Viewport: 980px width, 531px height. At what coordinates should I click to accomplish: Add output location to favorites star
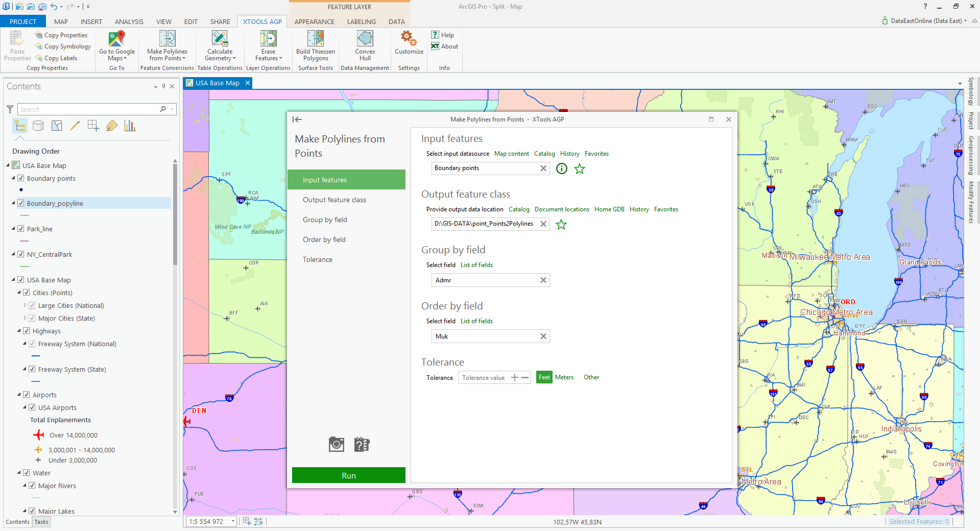(x=561, y=224)
